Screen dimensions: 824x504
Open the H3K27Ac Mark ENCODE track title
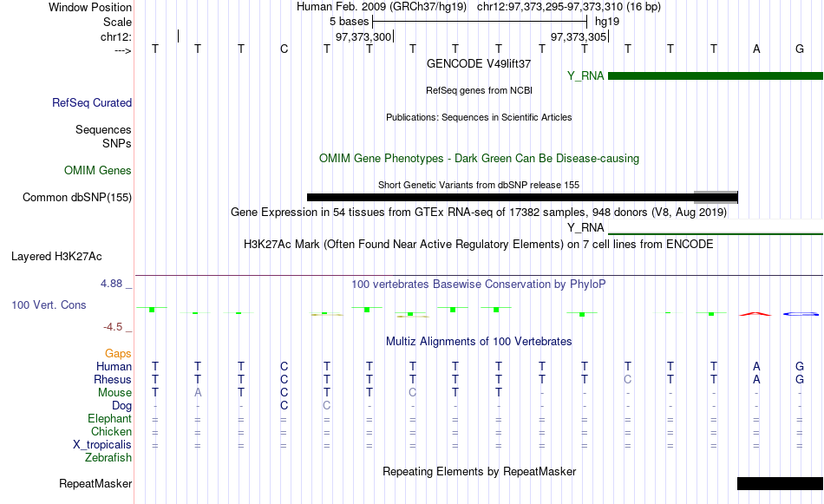pos(479,245)
